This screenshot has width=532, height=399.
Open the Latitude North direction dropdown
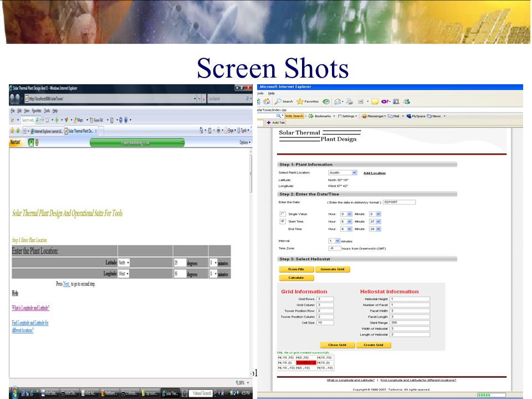point(124,263)
